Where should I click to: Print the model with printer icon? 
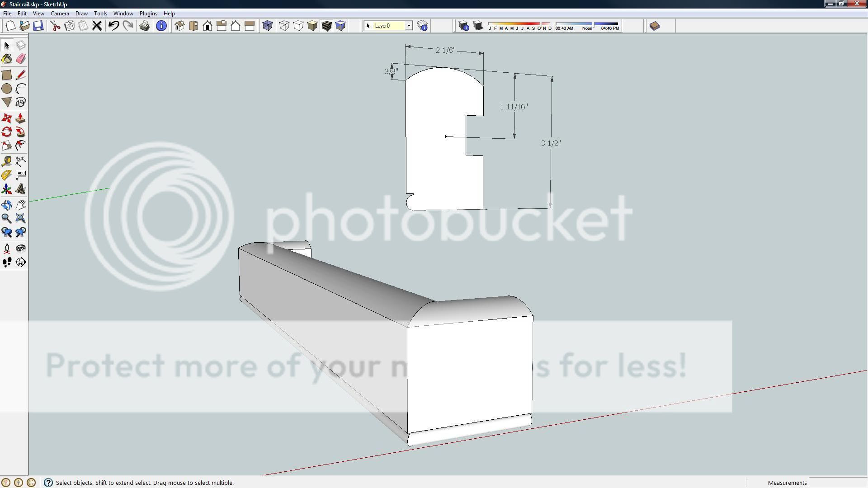point(145,26)
